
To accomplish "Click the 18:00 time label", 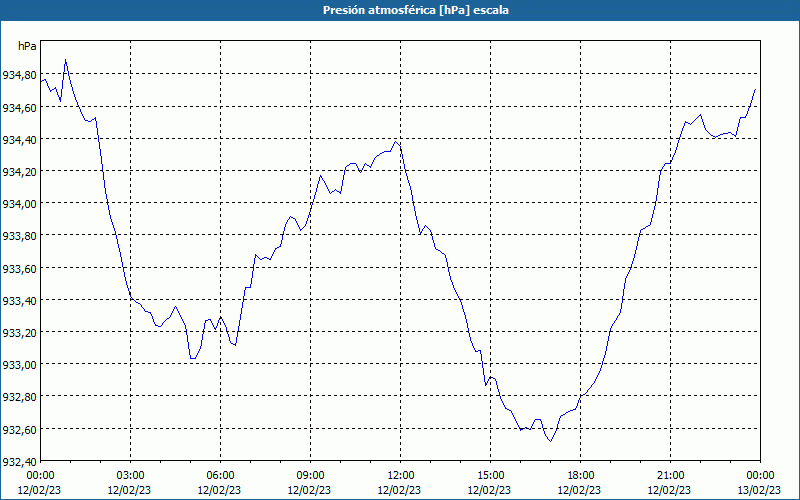I will pyautogui.click(x=581, y=476).
